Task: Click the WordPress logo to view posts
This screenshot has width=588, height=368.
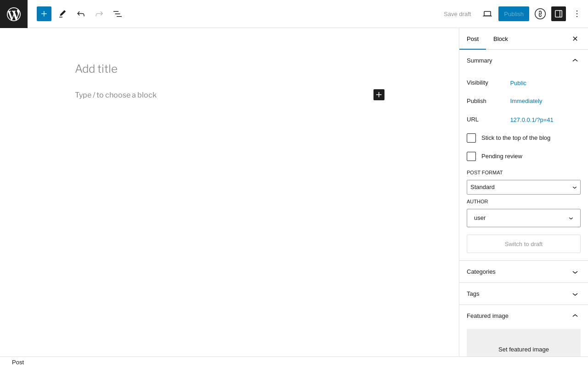Action: tap(14, 14)
